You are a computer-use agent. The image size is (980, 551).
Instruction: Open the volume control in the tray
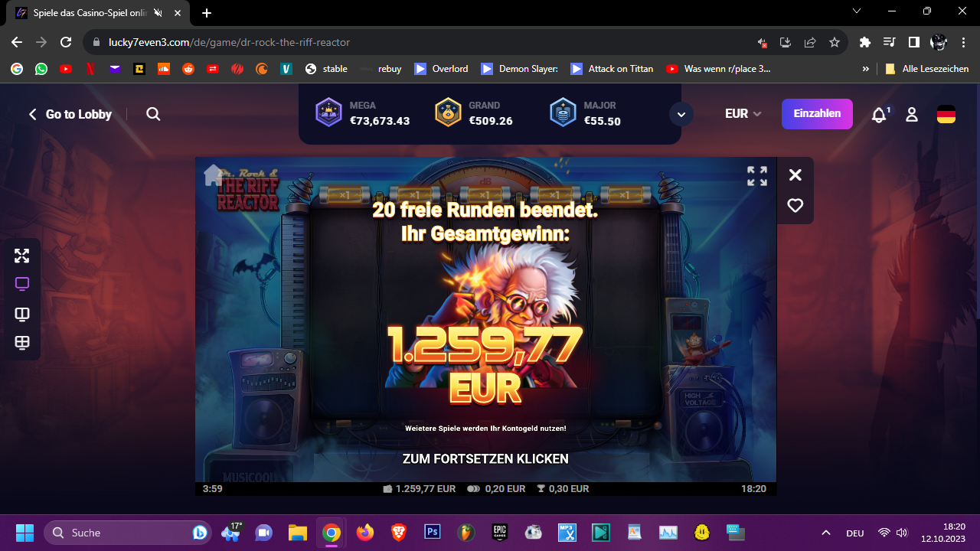[902, 533]
